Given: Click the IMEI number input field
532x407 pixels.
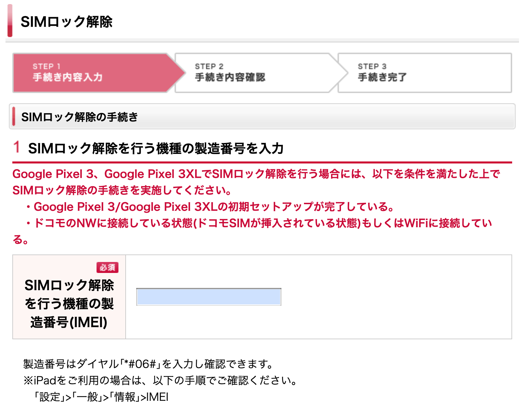Looking at the screenshot, I should pyautogui.click(x=208, y=297).
